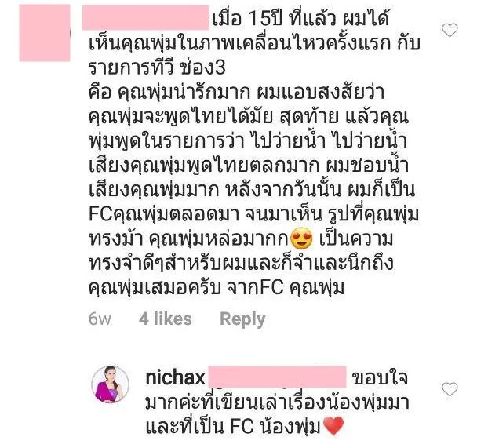Click the masked mention after nichax's name
Screen dimensions: 488x448
tap(277, 377)
